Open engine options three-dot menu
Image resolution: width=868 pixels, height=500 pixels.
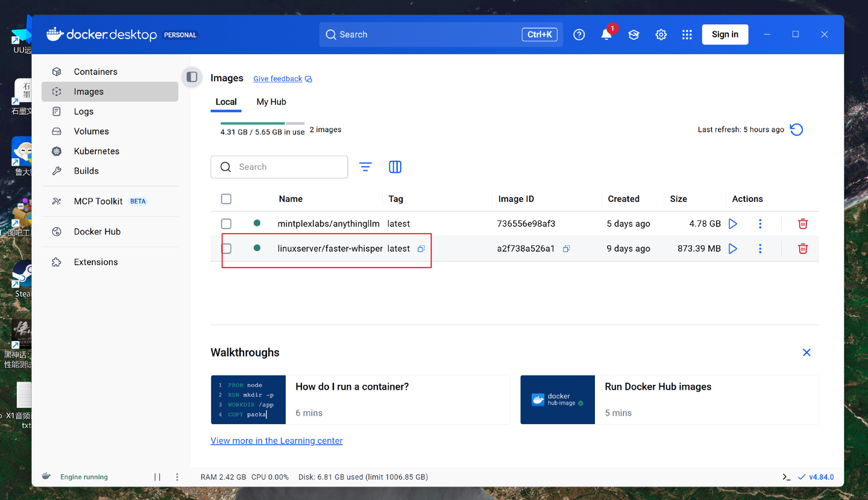tap(177, 477)
